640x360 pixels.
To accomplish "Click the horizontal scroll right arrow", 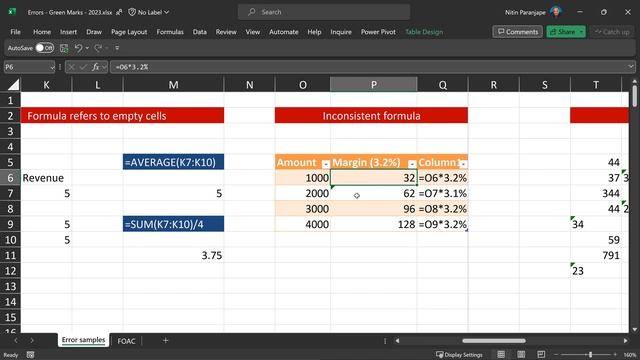I will [x=626, y=340].
